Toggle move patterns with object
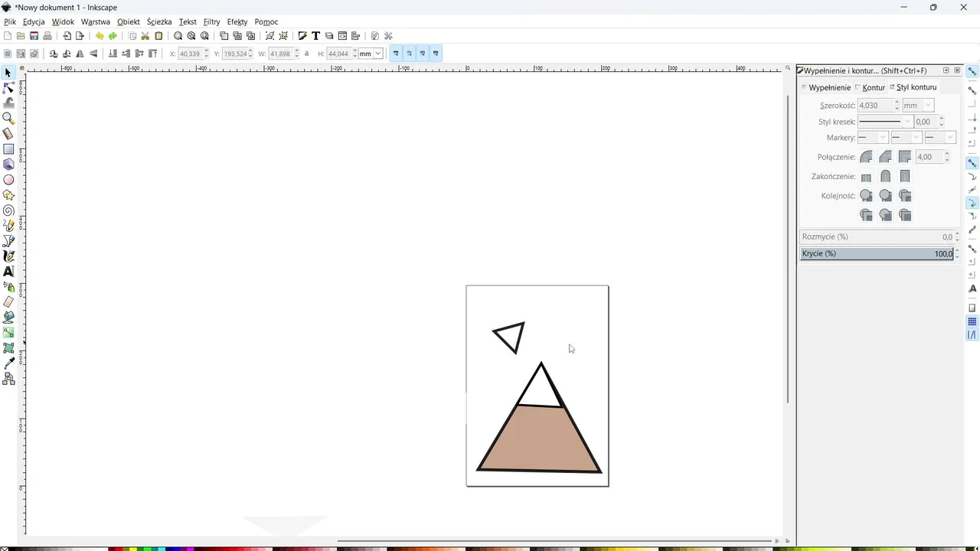 click(x=436, y=54)
